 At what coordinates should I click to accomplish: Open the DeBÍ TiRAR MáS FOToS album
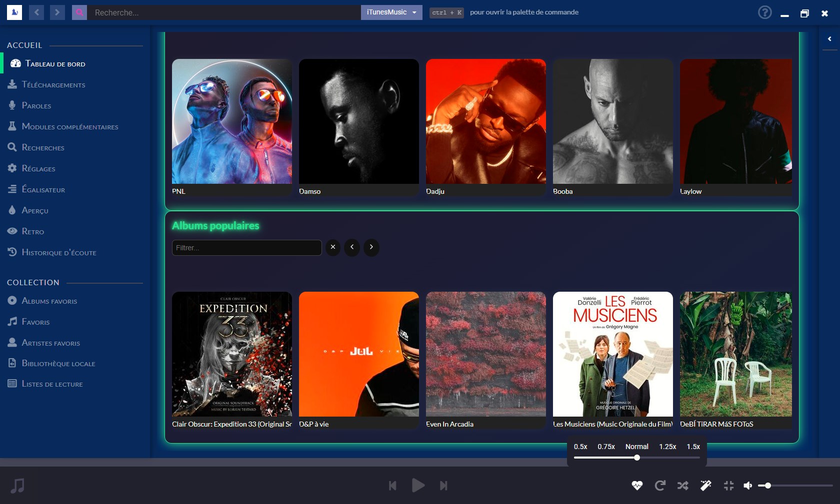[x=736, y=360]
